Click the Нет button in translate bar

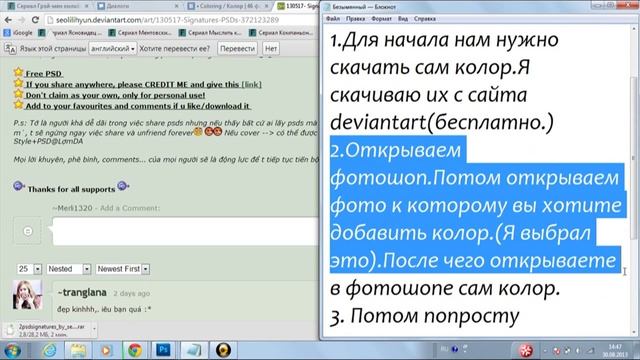[x=271, y=49]
